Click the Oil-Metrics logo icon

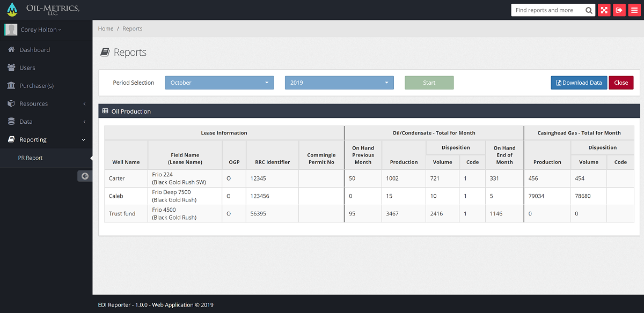click(12, 10)
